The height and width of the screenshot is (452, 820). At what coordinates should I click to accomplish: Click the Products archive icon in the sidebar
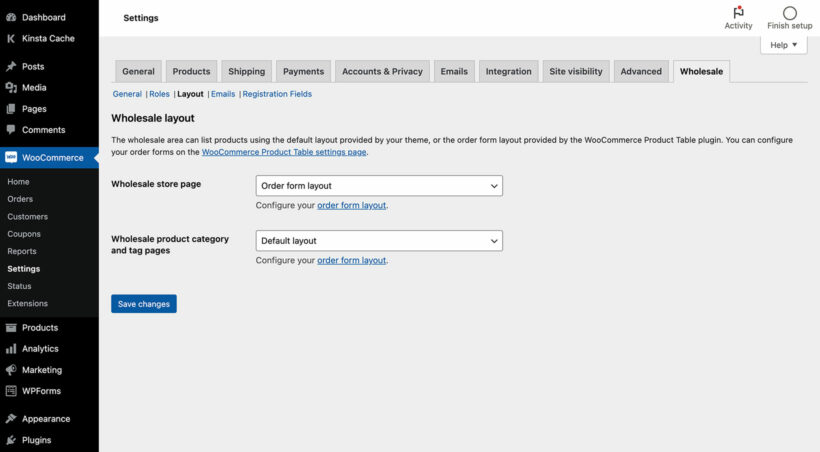click(x=11, y=327)
